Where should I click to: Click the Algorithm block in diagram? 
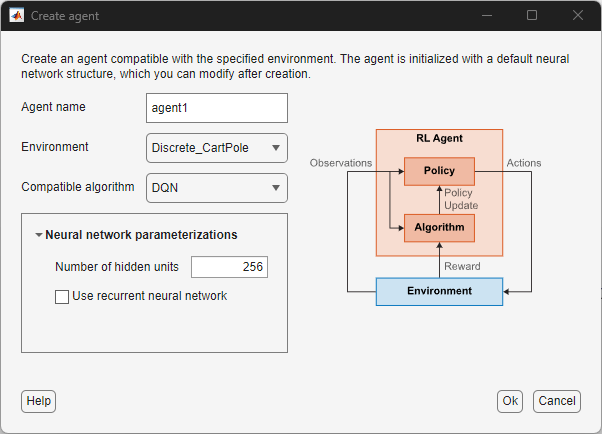coord(439,228)
